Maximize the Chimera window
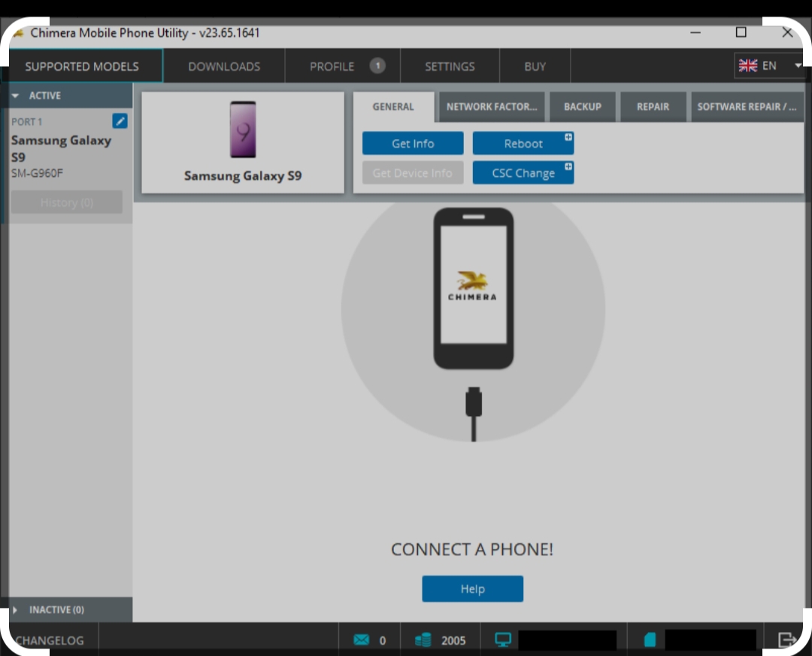 (x=741, y=32)
